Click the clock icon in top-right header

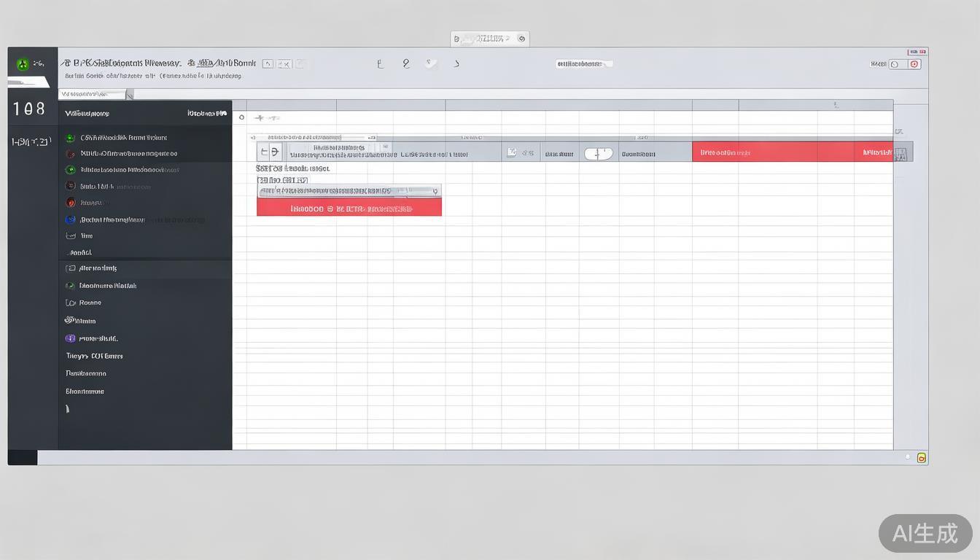tap(894, 64)
